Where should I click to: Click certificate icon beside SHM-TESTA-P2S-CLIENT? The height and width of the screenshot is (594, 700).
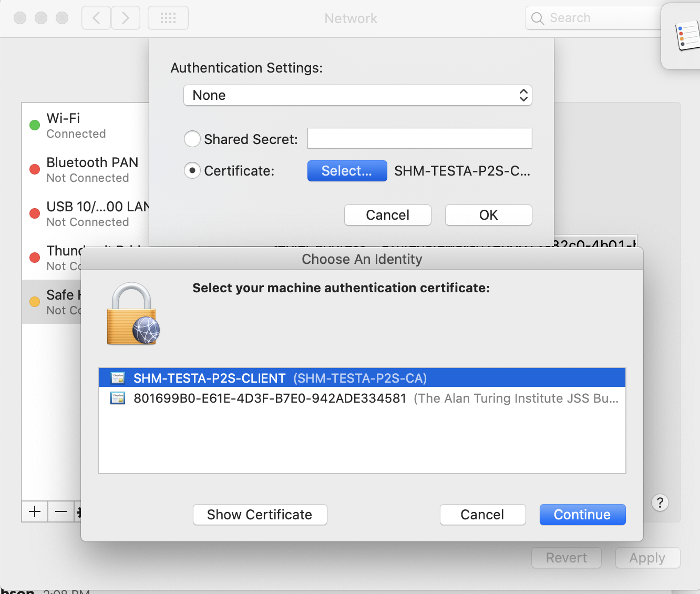(118, 378)
